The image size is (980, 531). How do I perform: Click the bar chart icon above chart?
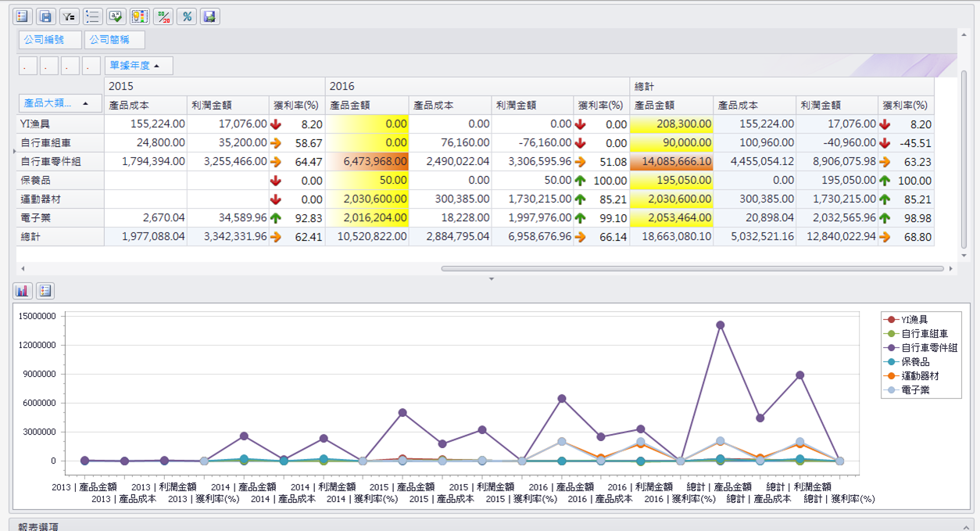tap(23, 291)
